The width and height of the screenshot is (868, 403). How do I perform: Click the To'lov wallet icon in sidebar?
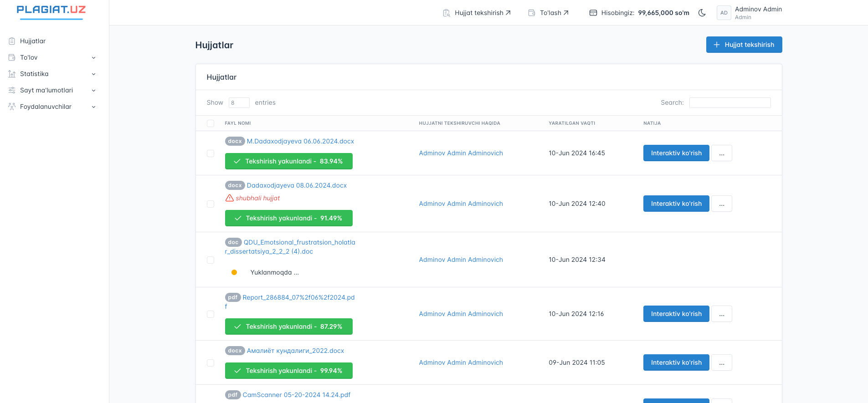coord(12,57)
